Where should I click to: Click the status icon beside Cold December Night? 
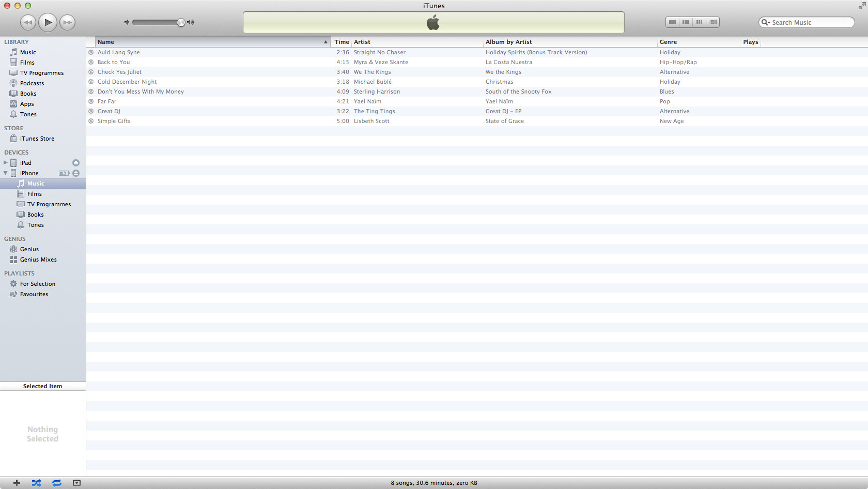[91, 82]
